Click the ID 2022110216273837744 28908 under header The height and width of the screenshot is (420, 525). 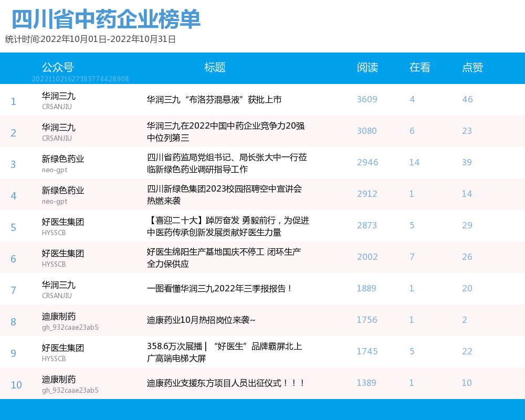coord(80,79)
